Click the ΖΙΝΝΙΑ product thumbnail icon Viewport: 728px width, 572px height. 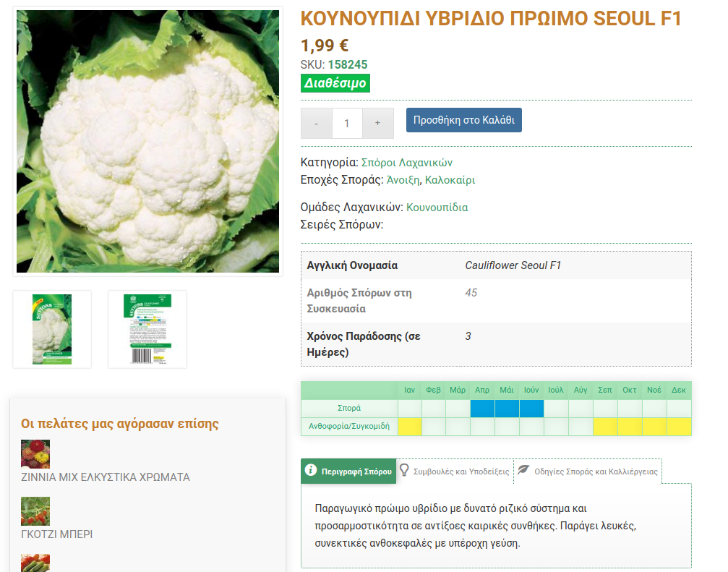point(35,454)
